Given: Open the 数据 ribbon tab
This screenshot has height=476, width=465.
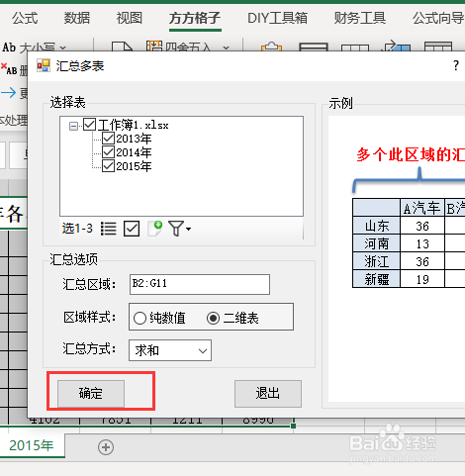Looking at the screenshot, I should 77,18.
